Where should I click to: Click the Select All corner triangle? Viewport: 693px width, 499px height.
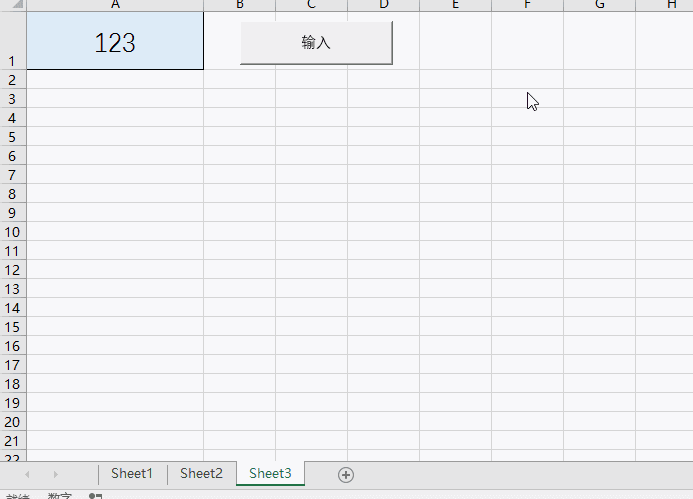(x=17, y=5)
